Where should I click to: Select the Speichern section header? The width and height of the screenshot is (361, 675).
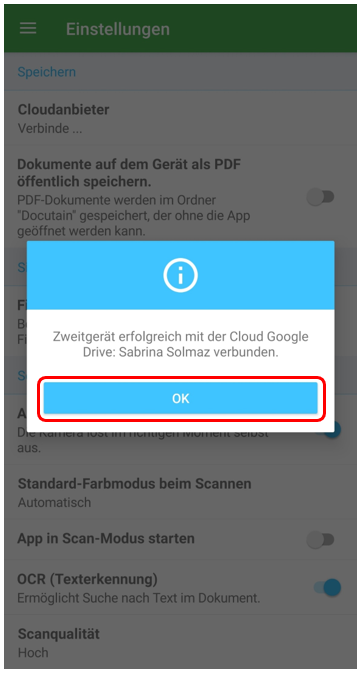point(46,71)
